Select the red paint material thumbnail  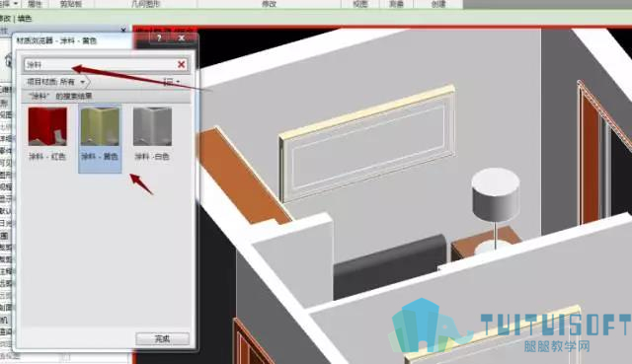(x=47, y=126)
